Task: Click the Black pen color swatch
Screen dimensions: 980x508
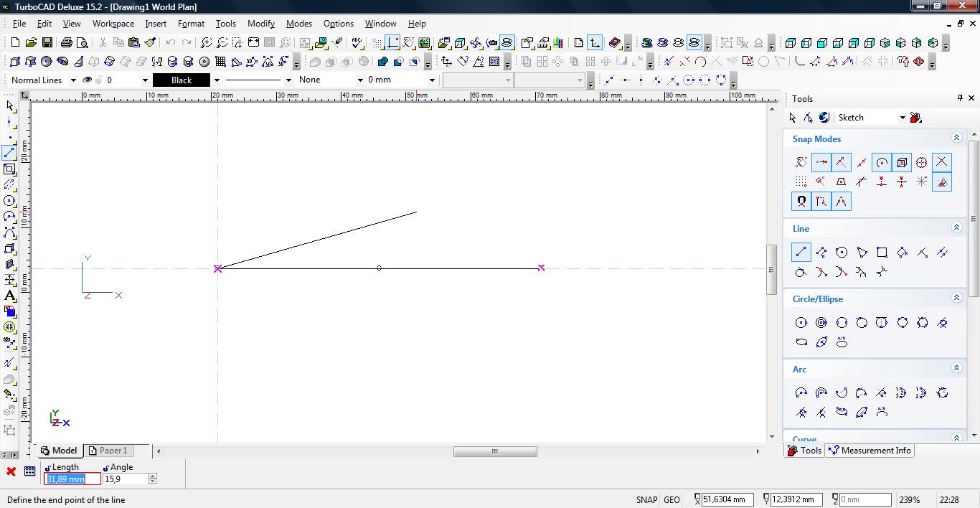Action: coord(181,80)
